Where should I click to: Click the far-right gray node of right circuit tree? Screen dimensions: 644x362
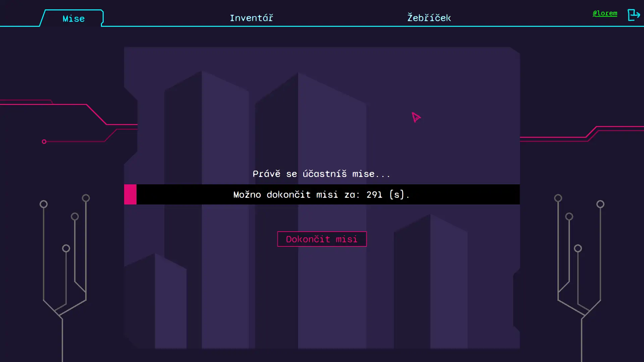[x=600, y=204]
